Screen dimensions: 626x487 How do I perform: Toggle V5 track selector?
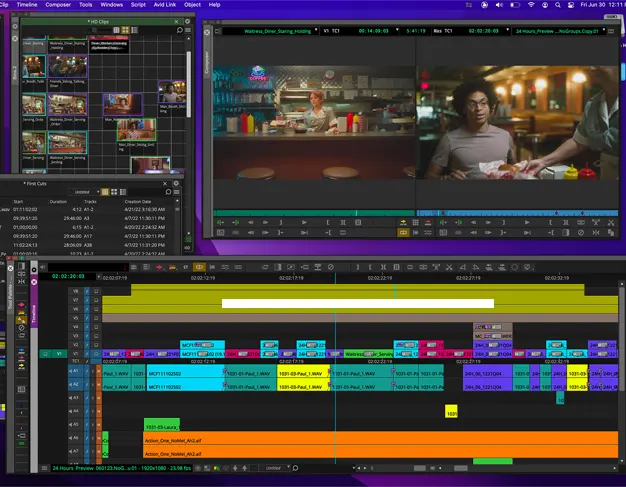coord(75,318)
